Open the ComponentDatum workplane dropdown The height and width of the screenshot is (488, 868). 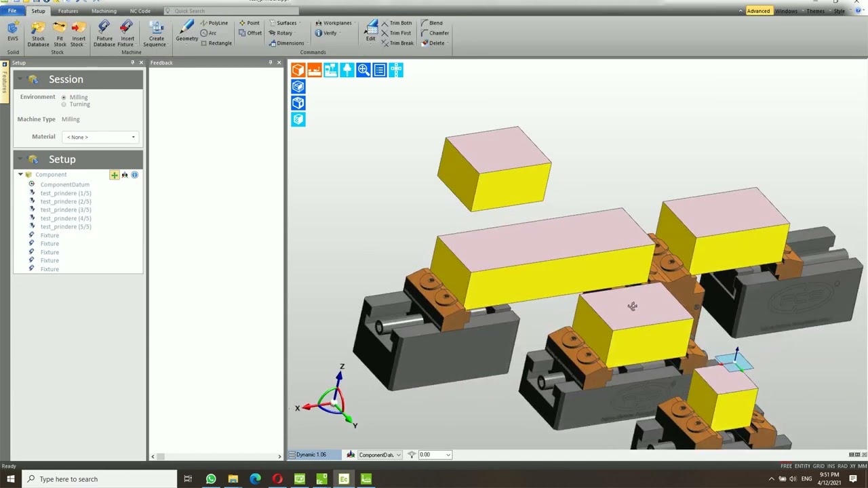click(x=398, y=455)
